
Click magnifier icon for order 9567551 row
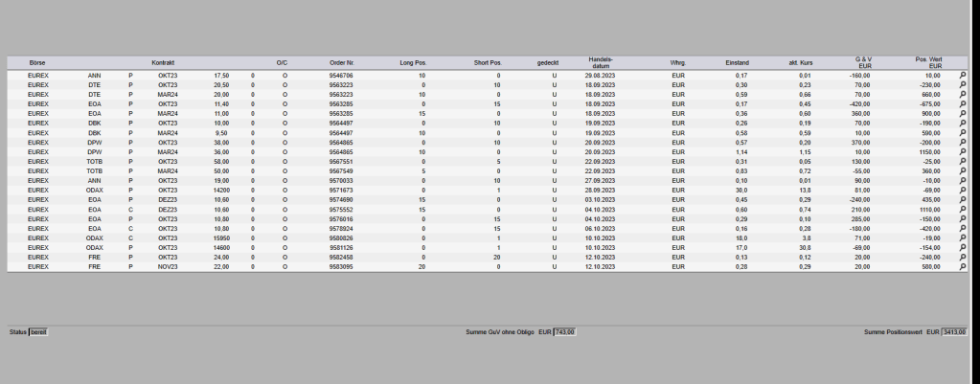[x=962, y=161]
